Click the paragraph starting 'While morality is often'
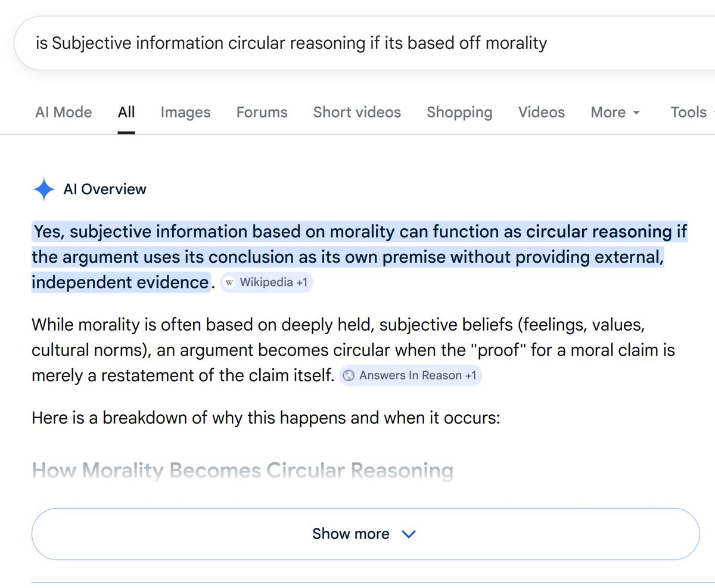This screenshot has height=588, width=715. 353,350
